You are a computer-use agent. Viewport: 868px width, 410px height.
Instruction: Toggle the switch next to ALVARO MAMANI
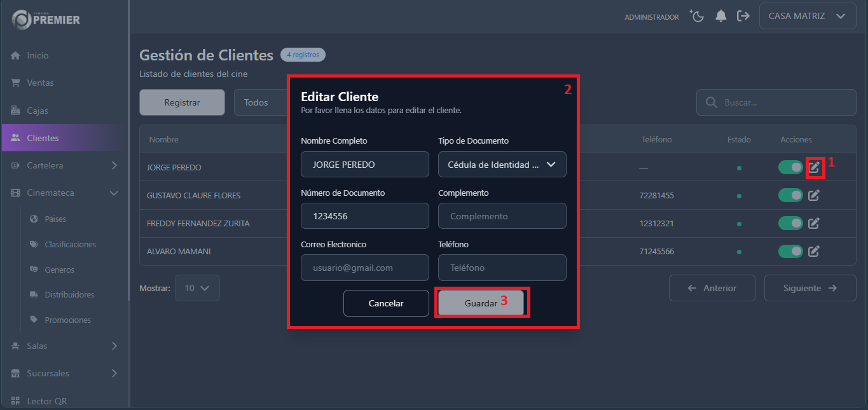click(790, 251)
